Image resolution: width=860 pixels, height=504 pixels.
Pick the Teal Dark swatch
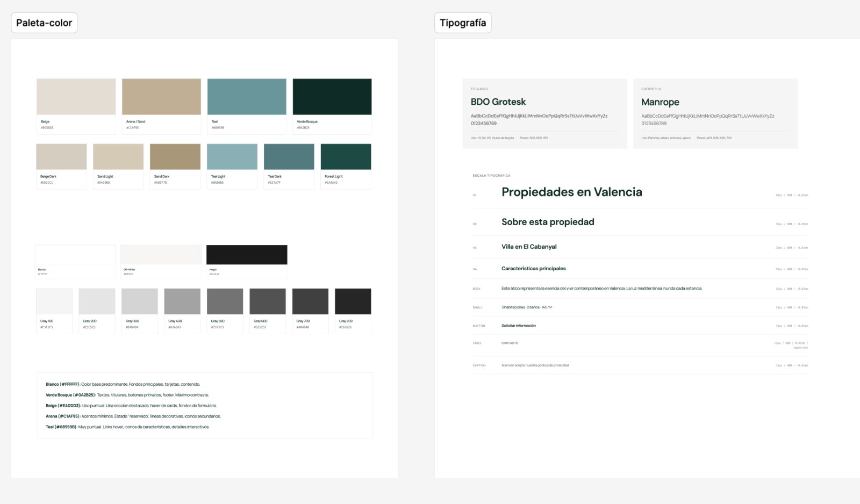pyautogui.click(x=289, y=157)
